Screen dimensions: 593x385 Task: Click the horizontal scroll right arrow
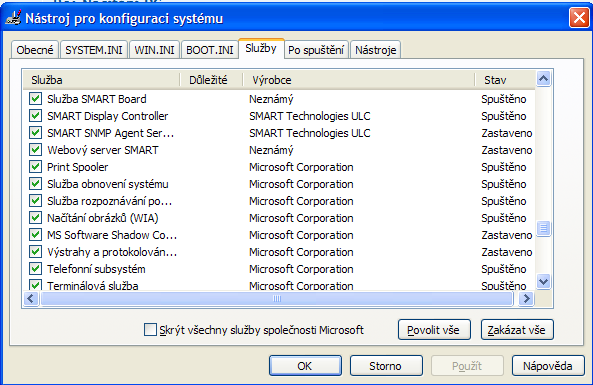click(526, 299)
